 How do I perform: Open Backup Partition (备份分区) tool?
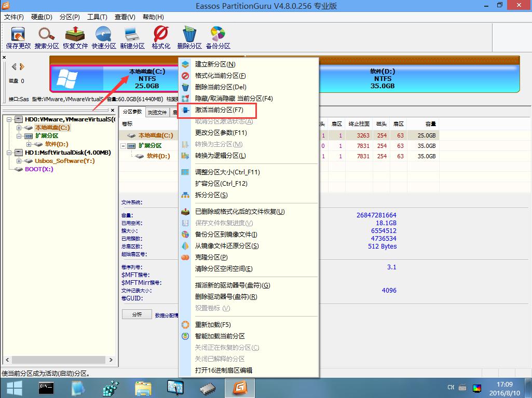coord(218,38)
